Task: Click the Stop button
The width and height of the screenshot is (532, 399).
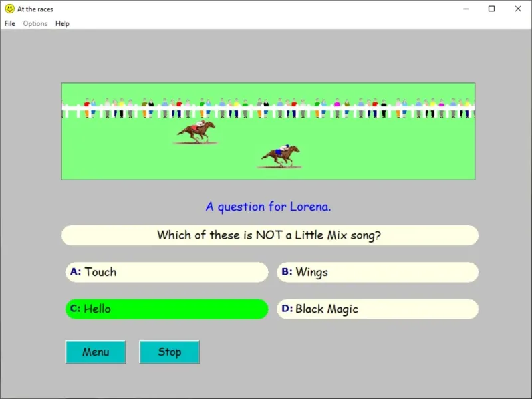Action: (x=170, y=352)
